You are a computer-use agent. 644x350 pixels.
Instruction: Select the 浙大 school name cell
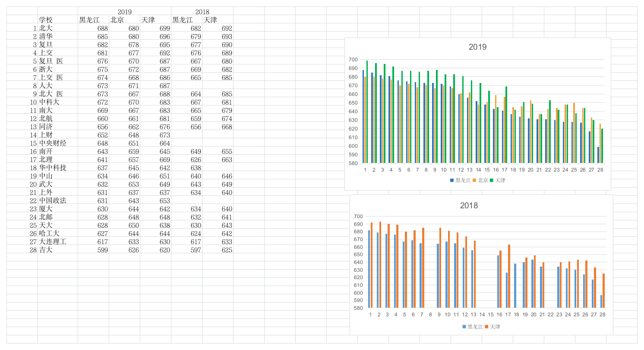pos(58,69)
